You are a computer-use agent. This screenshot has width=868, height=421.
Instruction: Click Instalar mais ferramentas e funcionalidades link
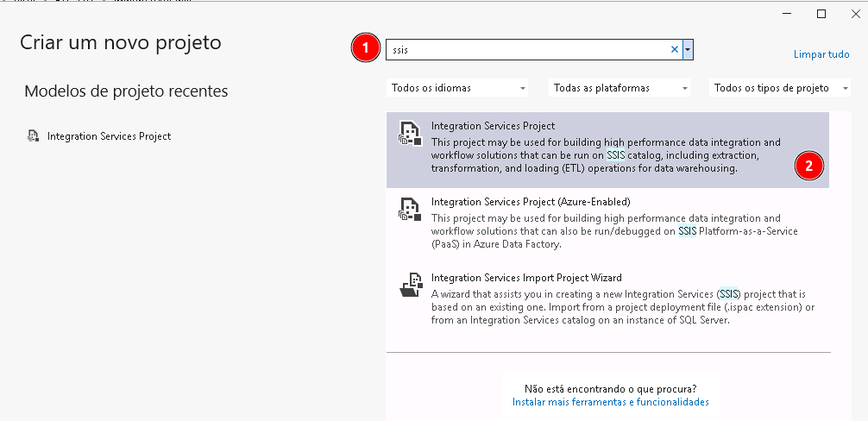tap(611, 402)
